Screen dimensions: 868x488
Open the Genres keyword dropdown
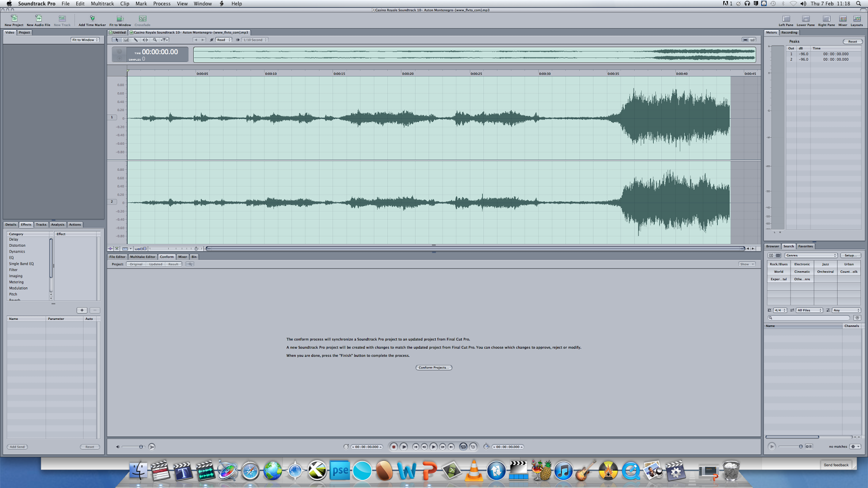(x=811, y=255)
